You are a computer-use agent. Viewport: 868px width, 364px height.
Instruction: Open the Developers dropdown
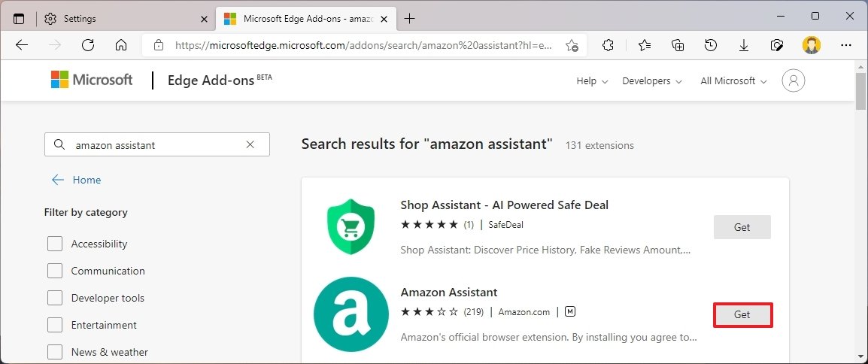[x=652, y=80]
